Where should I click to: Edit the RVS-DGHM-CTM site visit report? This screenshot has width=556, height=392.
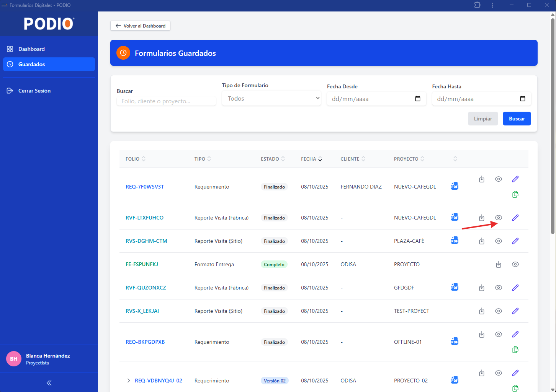(515, 241)
